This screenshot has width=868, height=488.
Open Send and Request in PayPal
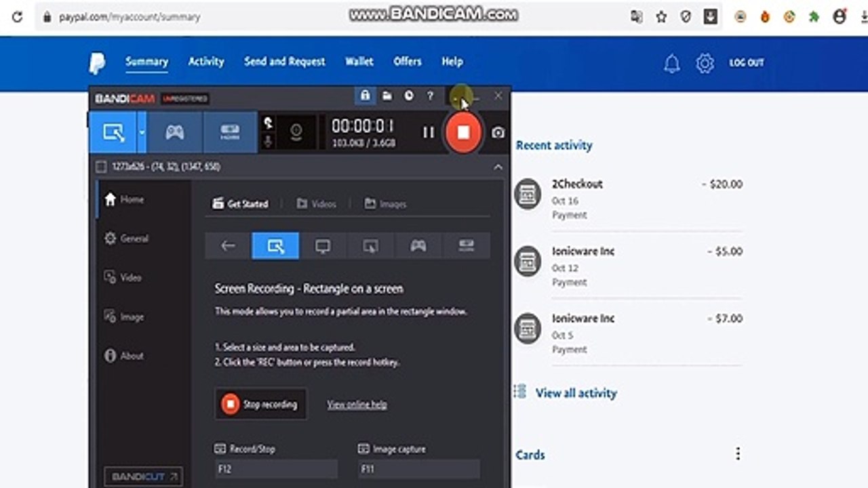coord(285,62)
